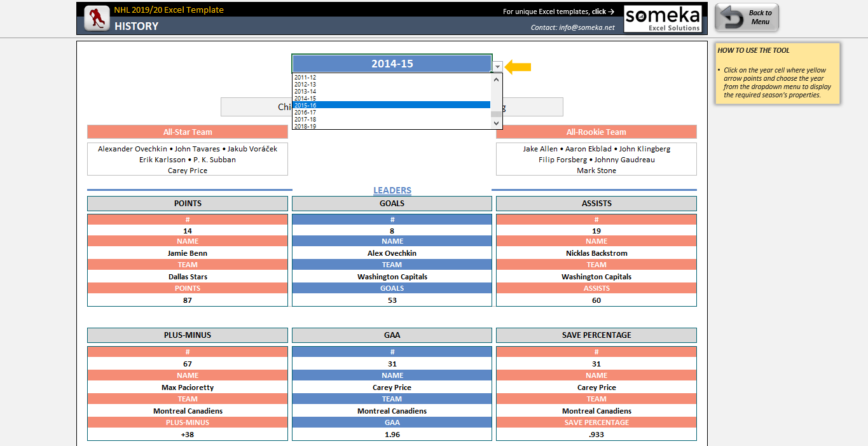Screen dimensions: 868x446
Task: Click the scroll-down arrow in the year list
Action: click(x=496, y=123)
